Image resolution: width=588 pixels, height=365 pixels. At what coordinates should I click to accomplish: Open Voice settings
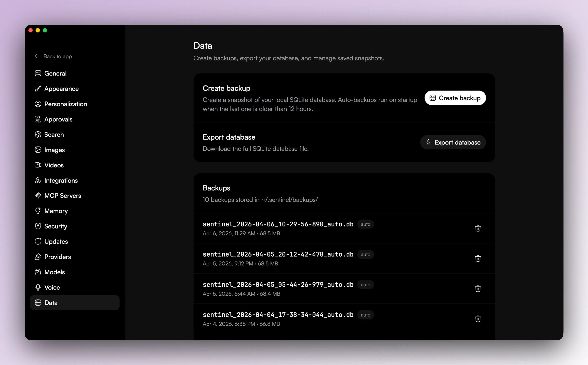(x=75, y=287)
